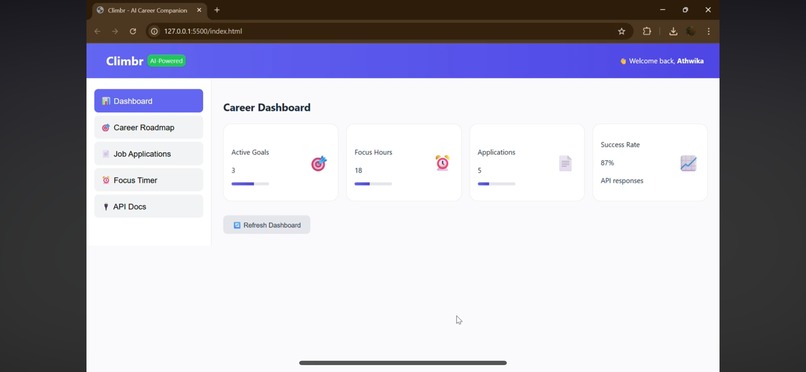Open the browser profile avatar
This screenshot has height=372, width=806.
click(x=690, y=31)
